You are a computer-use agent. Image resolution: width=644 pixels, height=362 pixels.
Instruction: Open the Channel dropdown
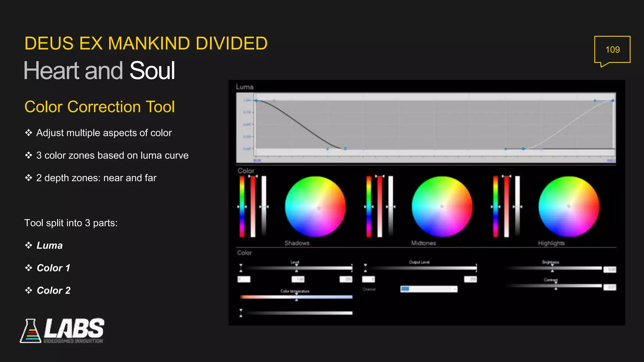(429, 289)
